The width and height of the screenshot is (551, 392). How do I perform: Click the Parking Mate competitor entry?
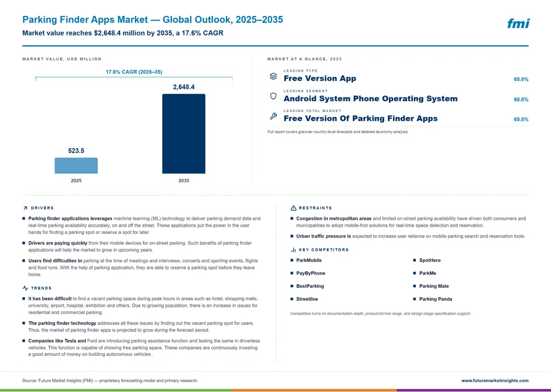pos(434,286)
